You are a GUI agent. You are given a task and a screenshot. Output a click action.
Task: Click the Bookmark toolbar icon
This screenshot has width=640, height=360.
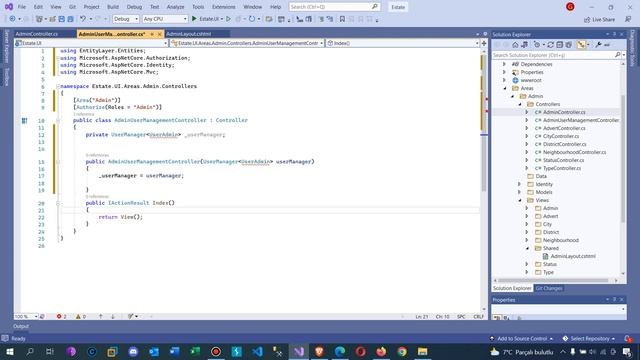(x=342, y=19)
